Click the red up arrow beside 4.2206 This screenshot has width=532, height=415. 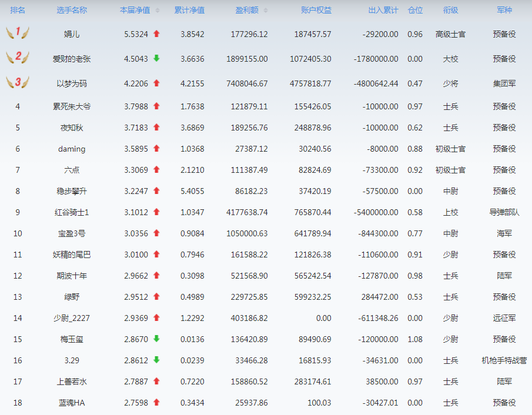(156, 83)
